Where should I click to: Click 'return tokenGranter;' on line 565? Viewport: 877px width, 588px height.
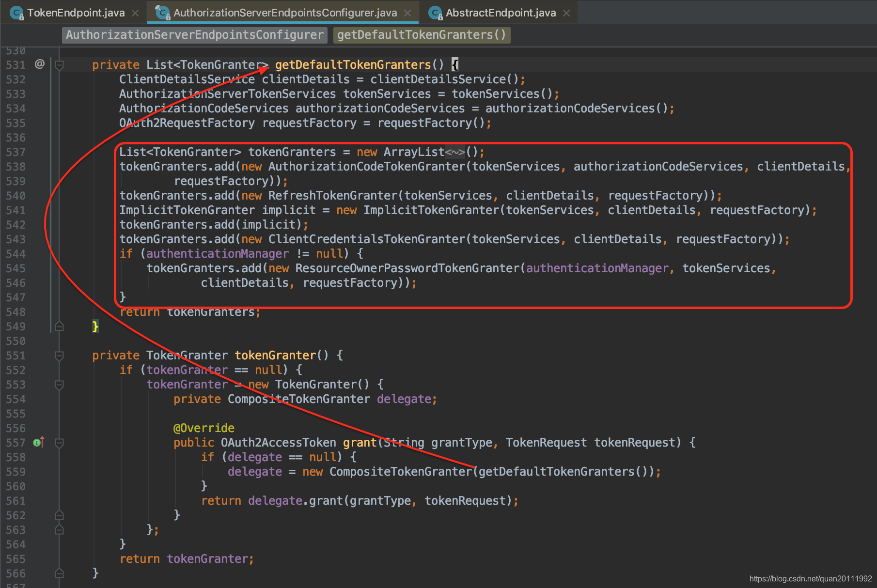click(187, 559)
